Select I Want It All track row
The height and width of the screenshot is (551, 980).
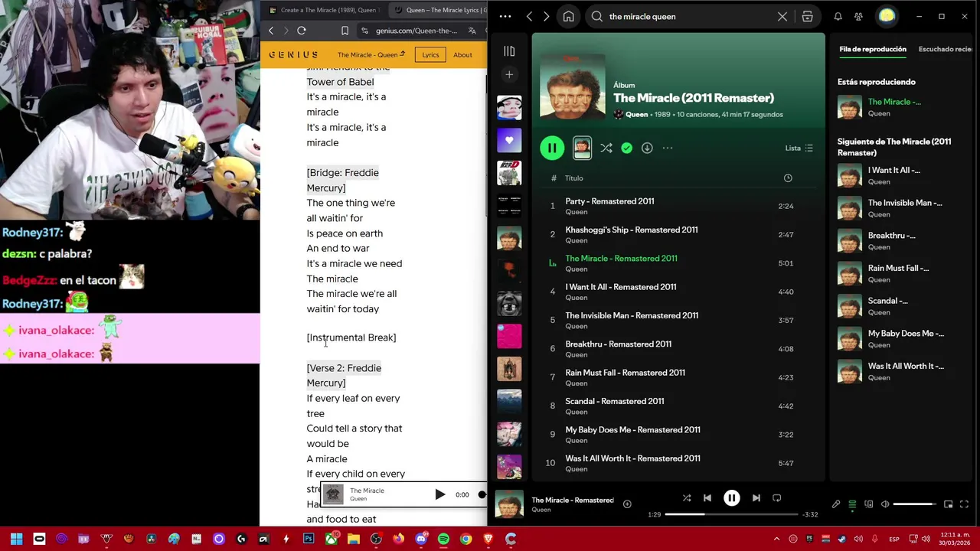[680, 292]
